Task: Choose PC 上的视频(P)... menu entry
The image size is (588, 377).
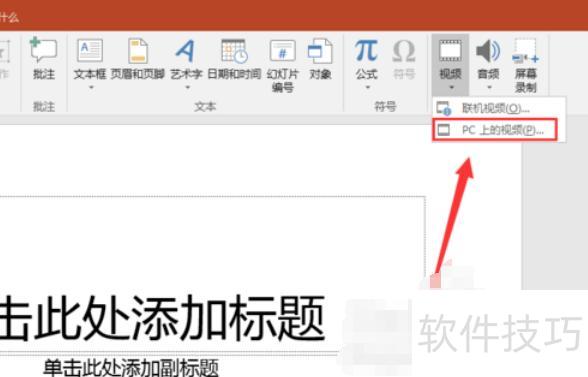Action: pyautogui.click(x=495, y=130)
